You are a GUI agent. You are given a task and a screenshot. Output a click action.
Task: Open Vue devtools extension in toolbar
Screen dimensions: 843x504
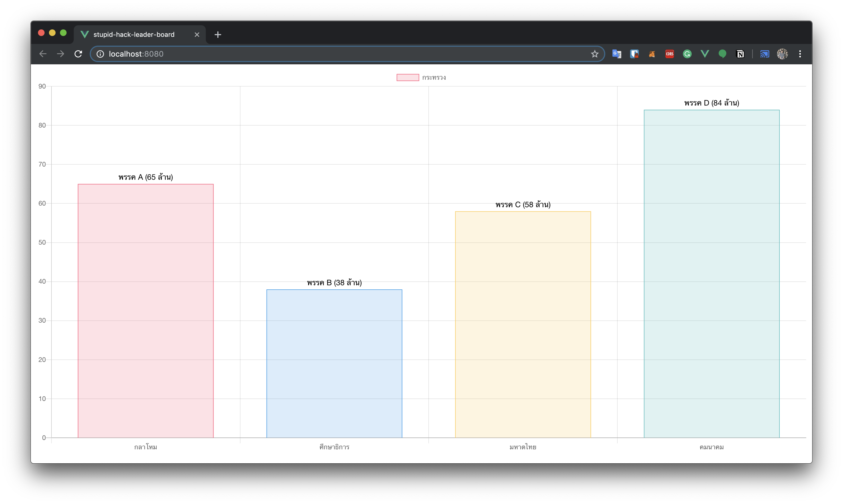tap(705, 54)
